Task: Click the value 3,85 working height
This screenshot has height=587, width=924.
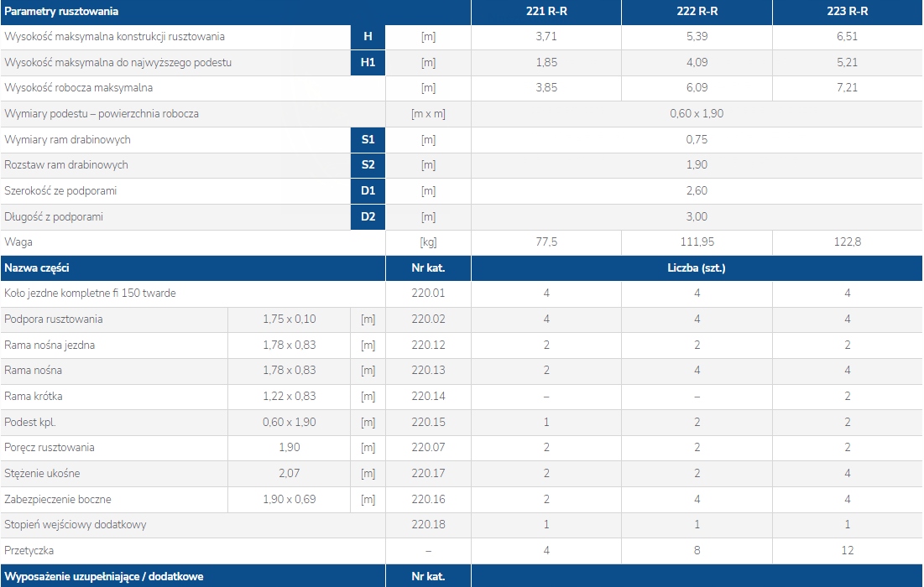Action: tap(546, 88)
